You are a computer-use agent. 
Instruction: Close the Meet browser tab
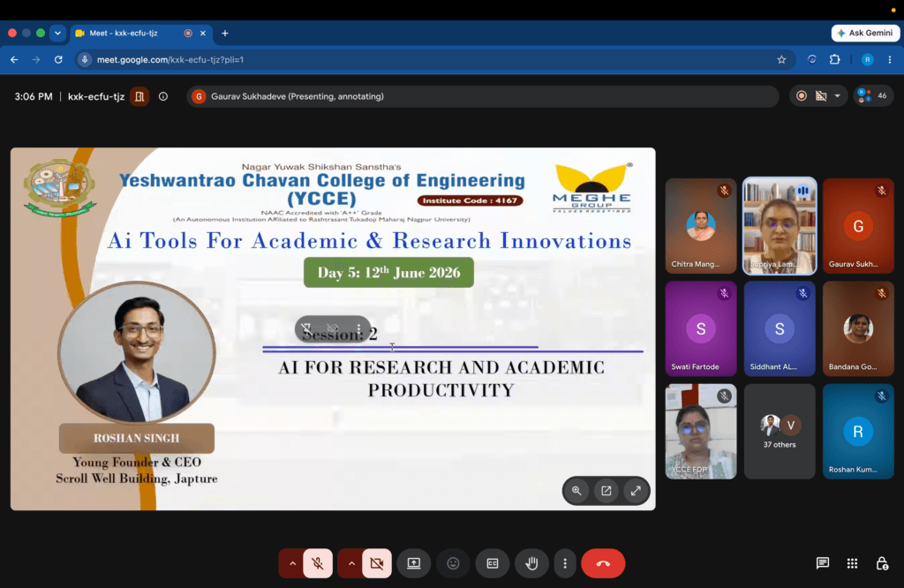(203, 34)
